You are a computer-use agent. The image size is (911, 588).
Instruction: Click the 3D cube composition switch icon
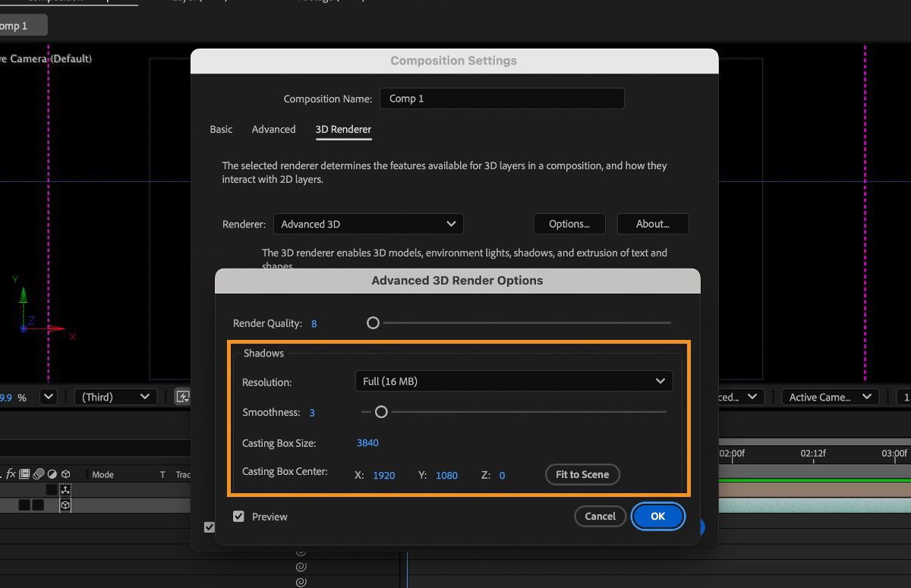(65, 475)
